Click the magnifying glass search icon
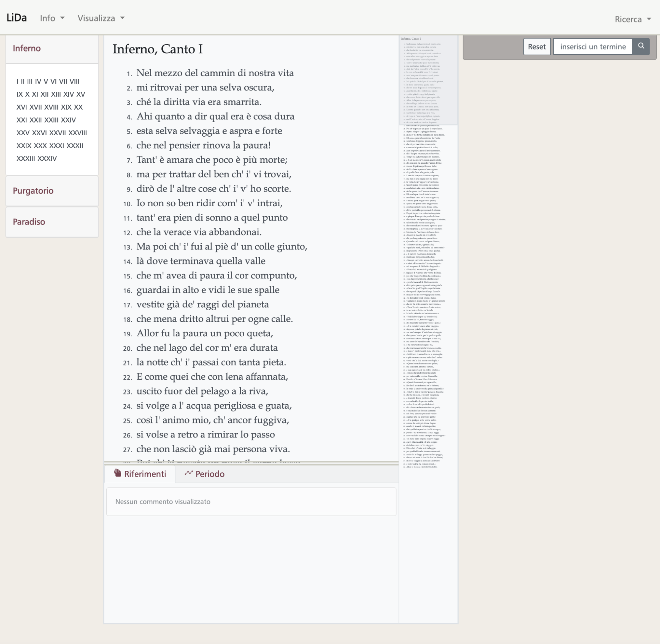 641,46
